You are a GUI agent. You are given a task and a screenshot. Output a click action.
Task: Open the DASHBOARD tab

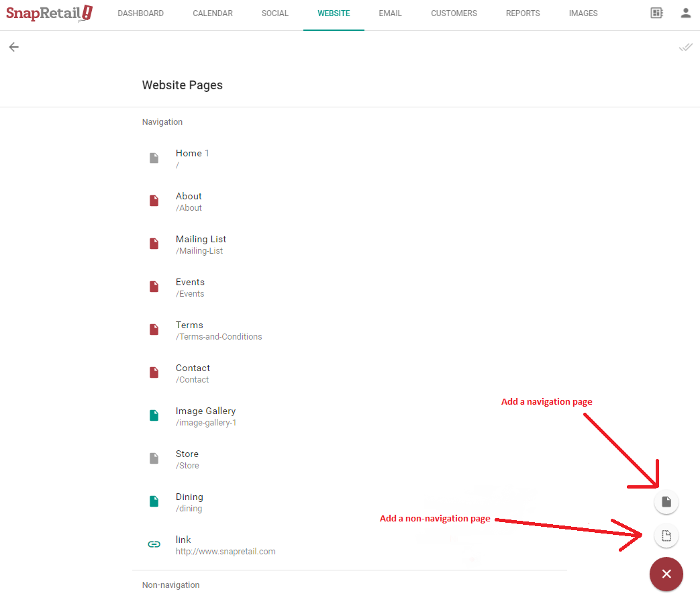coord(141,13)
